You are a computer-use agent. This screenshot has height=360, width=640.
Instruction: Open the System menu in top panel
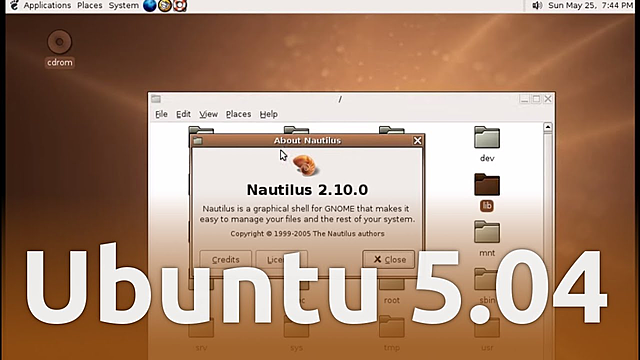point(123,5)
